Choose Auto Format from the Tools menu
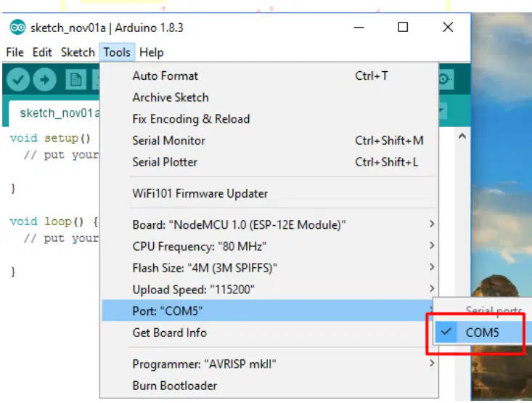The image size is (532, 403). pos(270,76)
